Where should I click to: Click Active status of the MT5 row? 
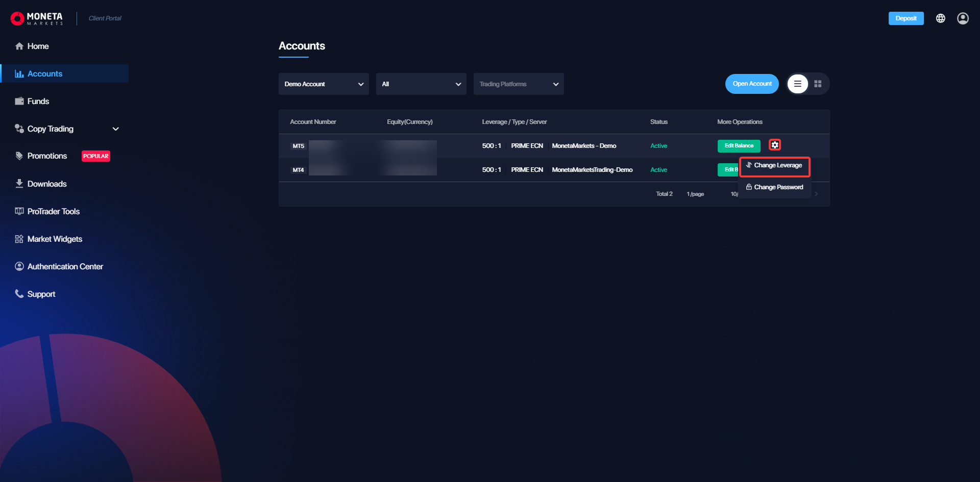658,146
